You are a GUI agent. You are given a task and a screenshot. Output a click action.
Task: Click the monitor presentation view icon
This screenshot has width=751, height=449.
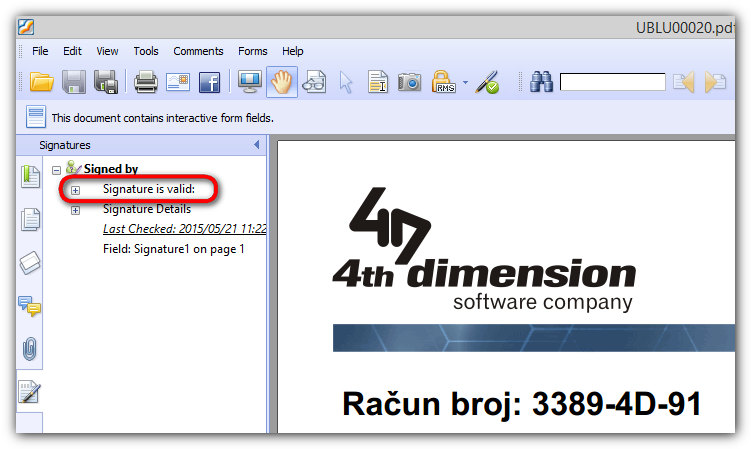pyautogui.click(x=250, y=82)
